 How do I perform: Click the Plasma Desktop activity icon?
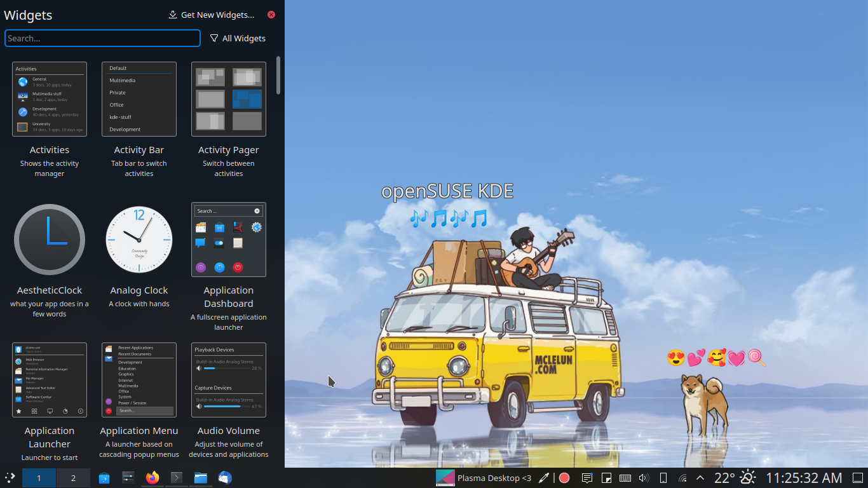click(x=445, y=478)
